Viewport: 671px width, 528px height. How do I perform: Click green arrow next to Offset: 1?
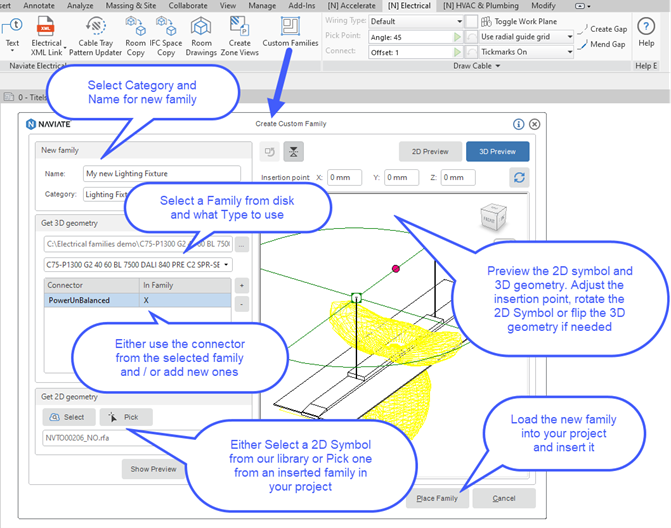click(457, 52)
